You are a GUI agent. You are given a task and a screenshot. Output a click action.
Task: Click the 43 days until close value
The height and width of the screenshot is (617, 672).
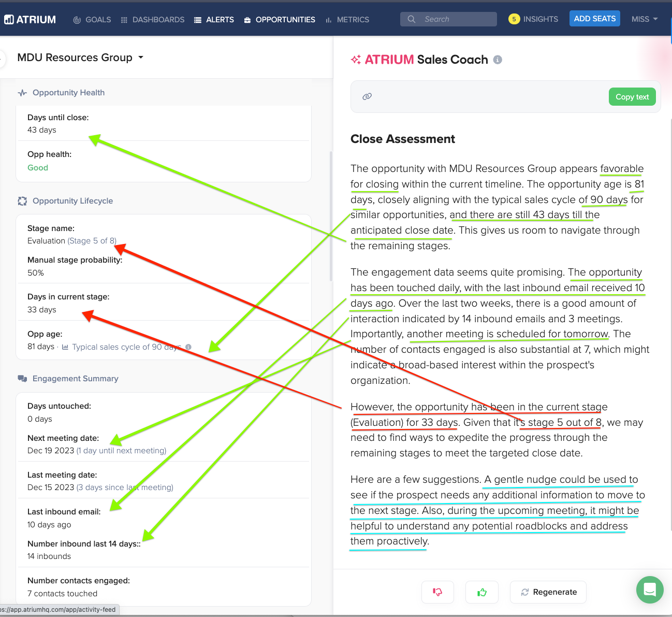click(42, 130)
